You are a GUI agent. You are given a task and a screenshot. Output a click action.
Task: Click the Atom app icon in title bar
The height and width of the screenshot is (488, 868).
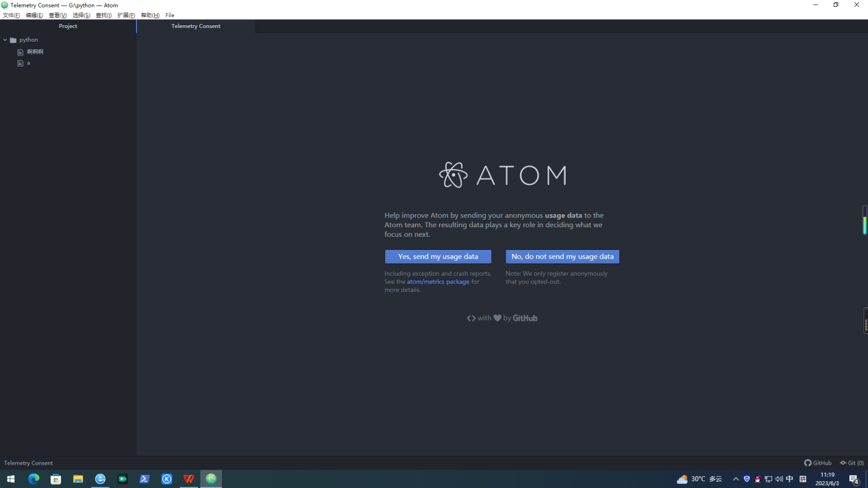[x=5, y=5]
